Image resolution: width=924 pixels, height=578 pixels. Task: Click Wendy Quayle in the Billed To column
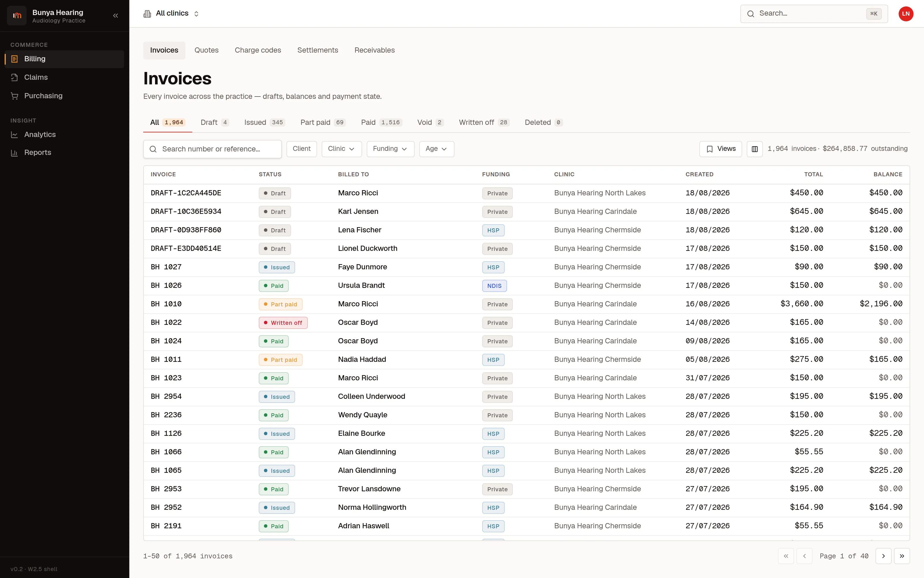pos(362,415)
